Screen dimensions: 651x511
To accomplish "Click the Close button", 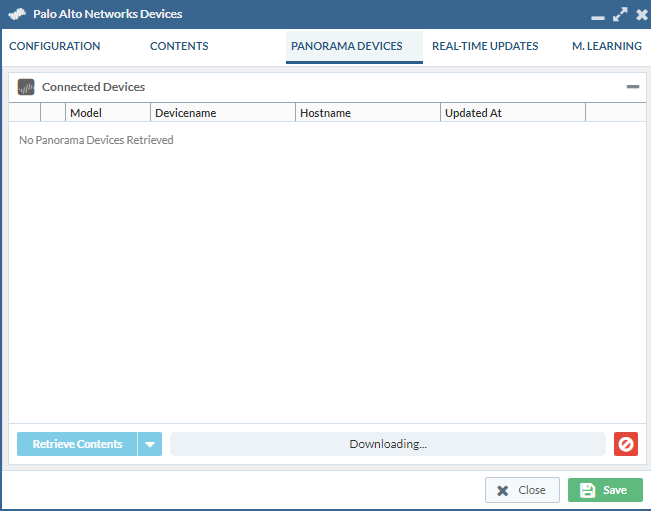I will (x=522, y=490).
